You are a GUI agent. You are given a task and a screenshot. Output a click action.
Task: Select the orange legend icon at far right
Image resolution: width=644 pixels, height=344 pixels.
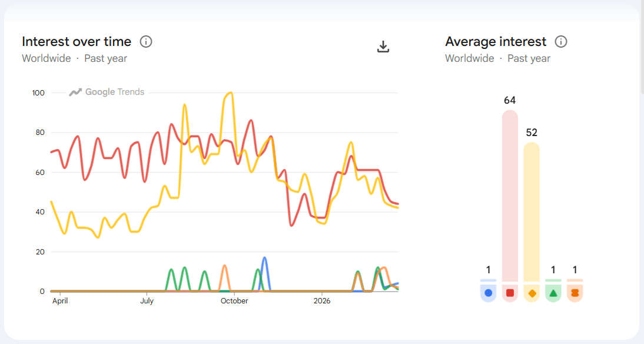coord(575,293)
